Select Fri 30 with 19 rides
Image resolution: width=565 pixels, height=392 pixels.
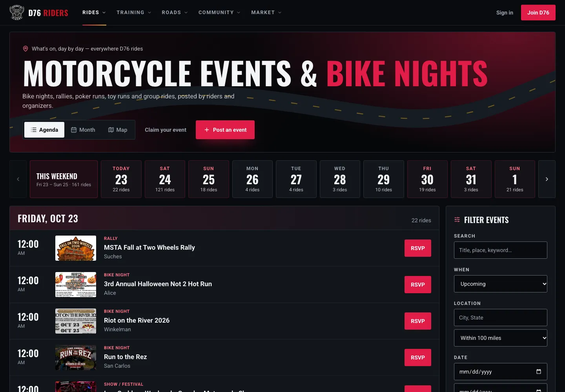[427, 179]
